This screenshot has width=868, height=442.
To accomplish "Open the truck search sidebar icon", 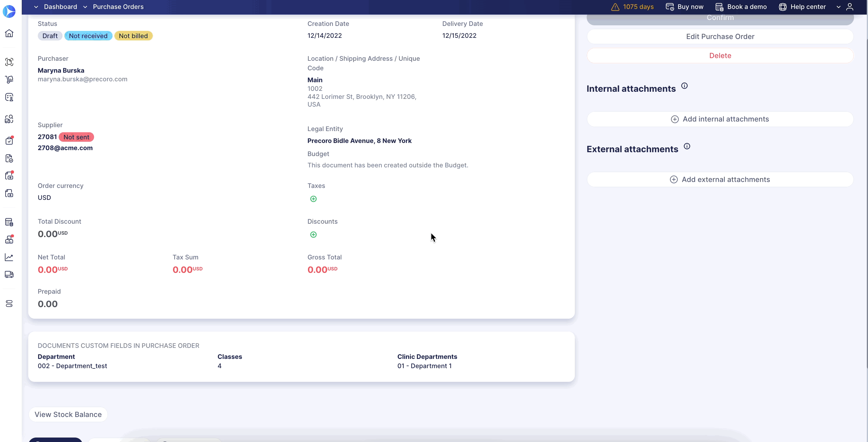I will point(9,119).
